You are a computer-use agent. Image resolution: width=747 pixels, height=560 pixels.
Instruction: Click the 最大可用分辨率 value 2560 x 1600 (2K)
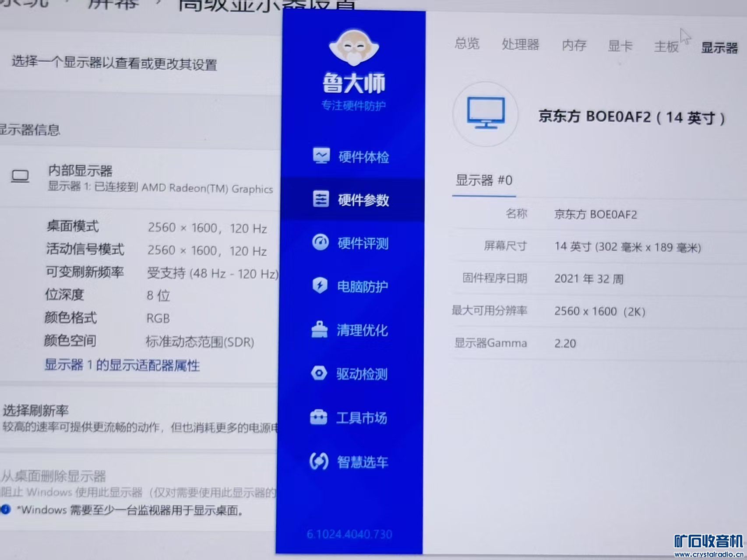(x=599, y=311)
